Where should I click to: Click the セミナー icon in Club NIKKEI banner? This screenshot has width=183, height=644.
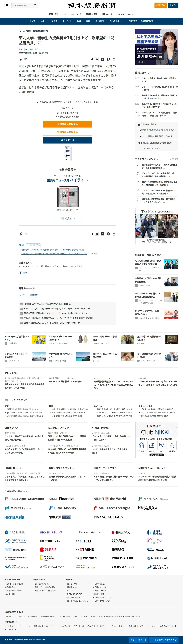pos(162,446)
